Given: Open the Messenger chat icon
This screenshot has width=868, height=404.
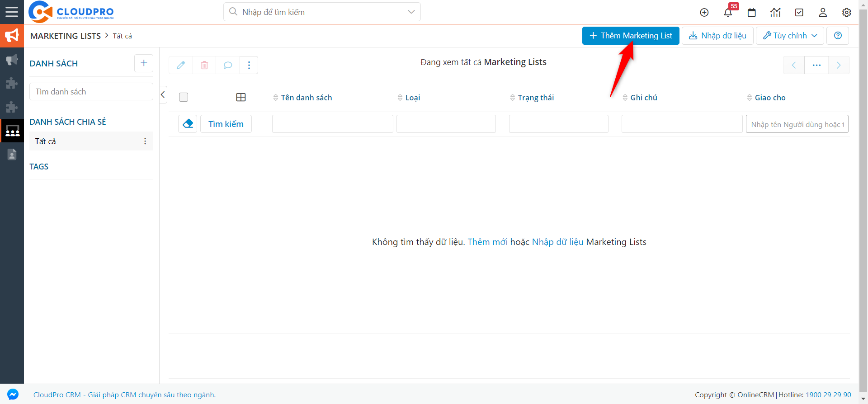Looking at the screenshot, I should (x=13, y=395).
